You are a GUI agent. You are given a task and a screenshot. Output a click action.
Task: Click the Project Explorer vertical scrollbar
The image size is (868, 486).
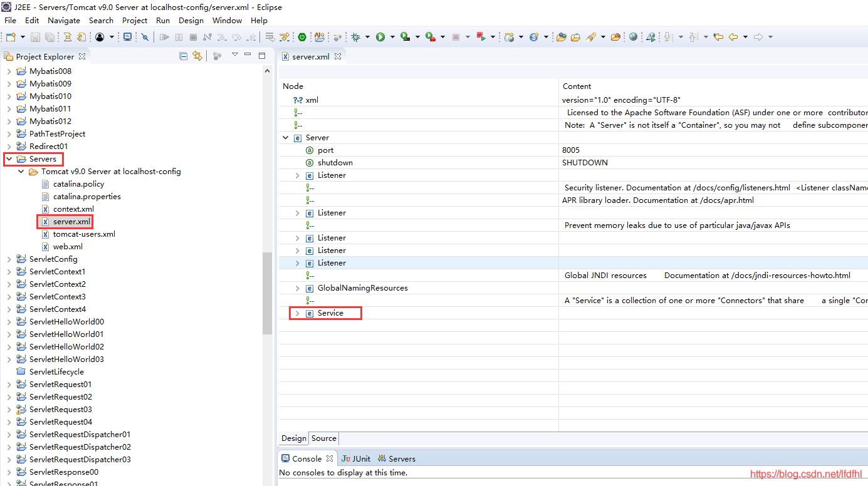[x=268, y=294]
